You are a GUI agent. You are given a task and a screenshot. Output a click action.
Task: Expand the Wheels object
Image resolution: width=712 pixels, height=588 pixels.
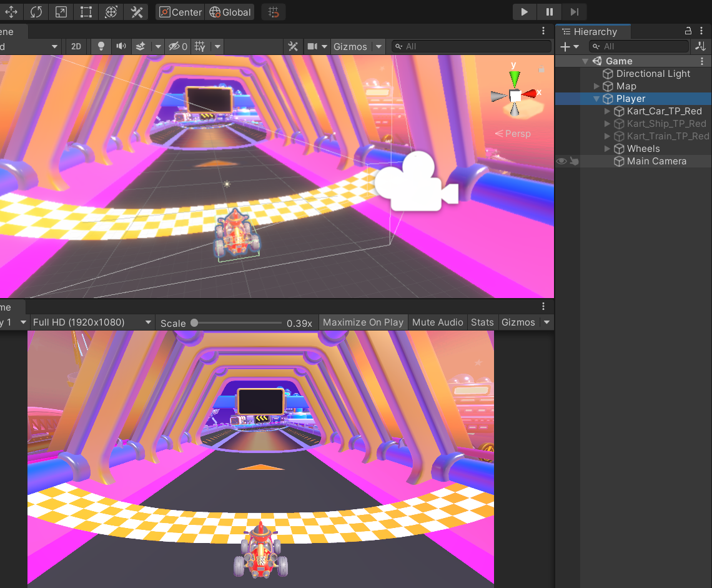point(607,149)
